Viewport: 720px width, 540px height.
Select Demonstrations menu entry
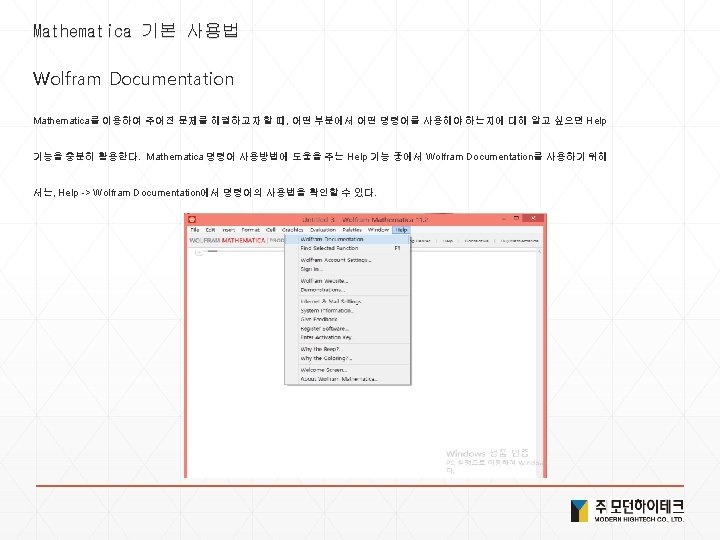point(348,290)
